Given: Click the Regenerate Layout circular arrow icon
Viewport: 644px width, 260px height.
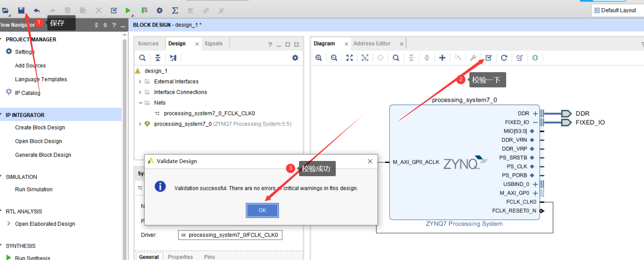Looking at the screenshot, I should (504, 58).
